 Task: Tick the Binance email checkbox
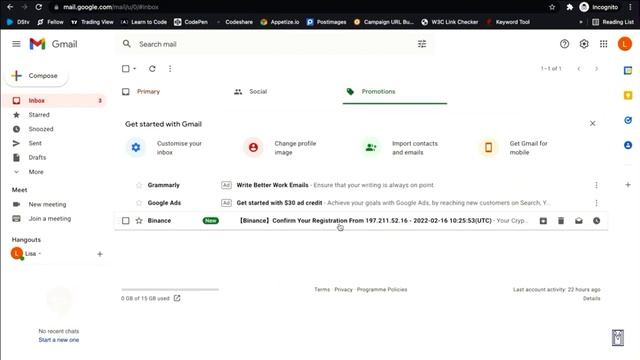[x=126, y=221]
